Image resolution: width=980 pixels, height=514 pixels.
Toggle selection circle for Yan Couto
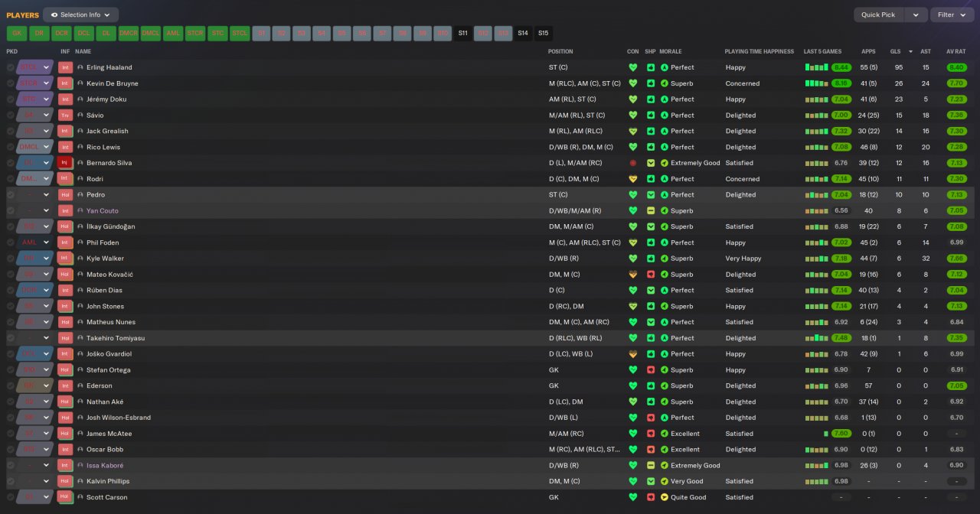pyautogui.click(x=11, y=211)
